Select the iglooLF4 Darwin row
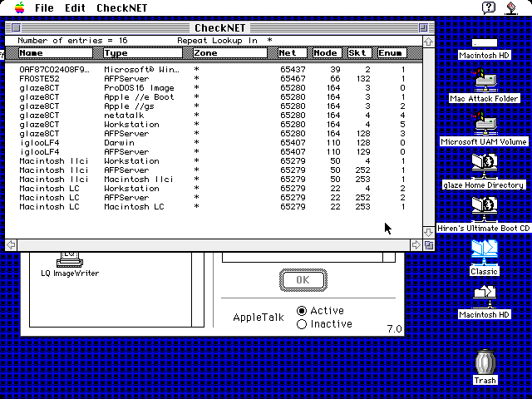The width and height of the screenshot is (532, 399). click(x=213, y=143)
